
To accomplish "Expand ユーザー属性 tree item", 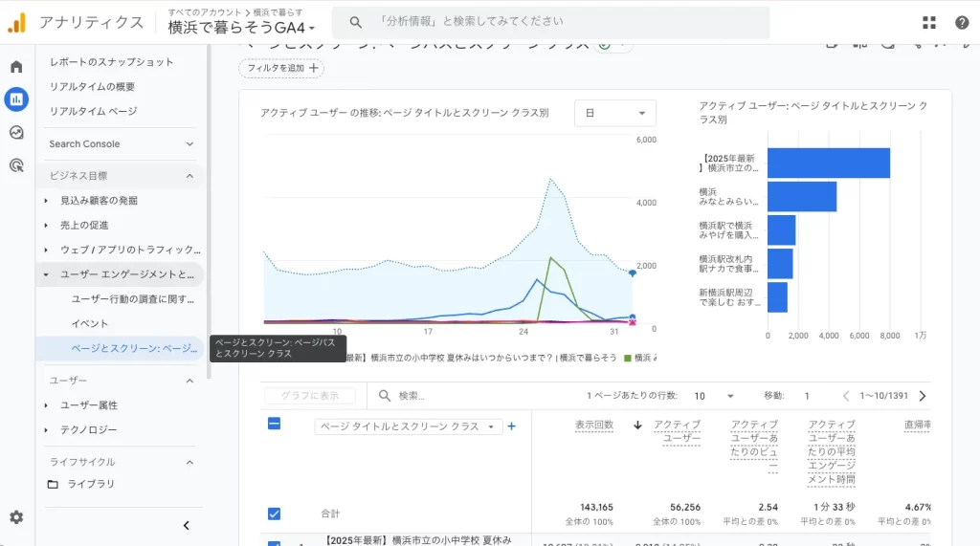I will point(46,405).
